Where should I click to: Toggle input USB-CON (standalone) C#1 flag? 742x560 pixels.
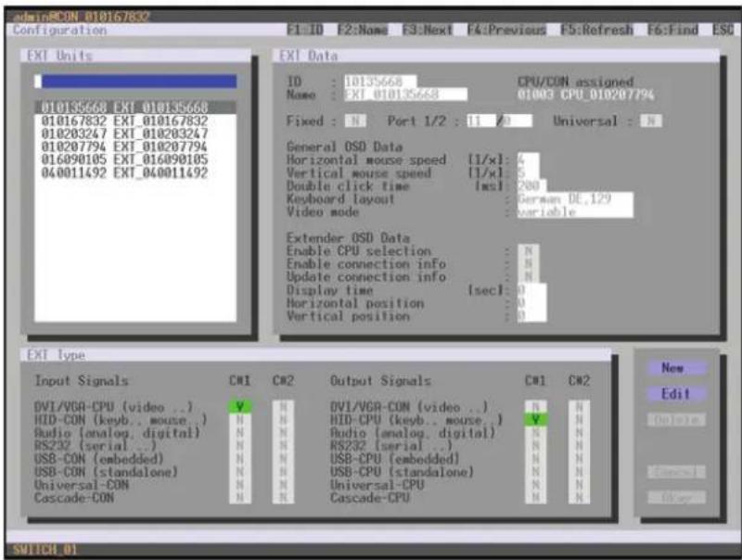[240, 472]
